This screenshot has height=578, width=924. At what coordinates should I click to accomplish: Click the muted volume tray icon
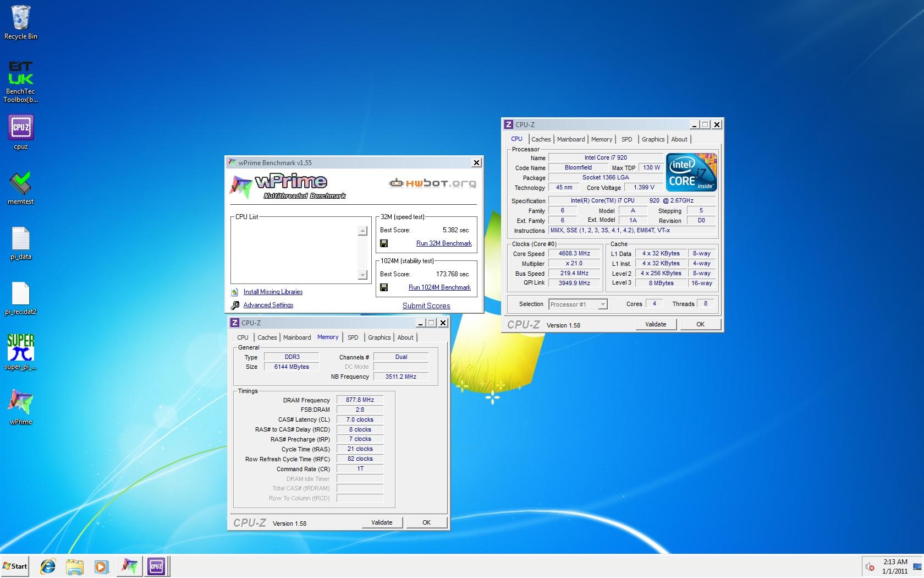(x=870, y=567)
